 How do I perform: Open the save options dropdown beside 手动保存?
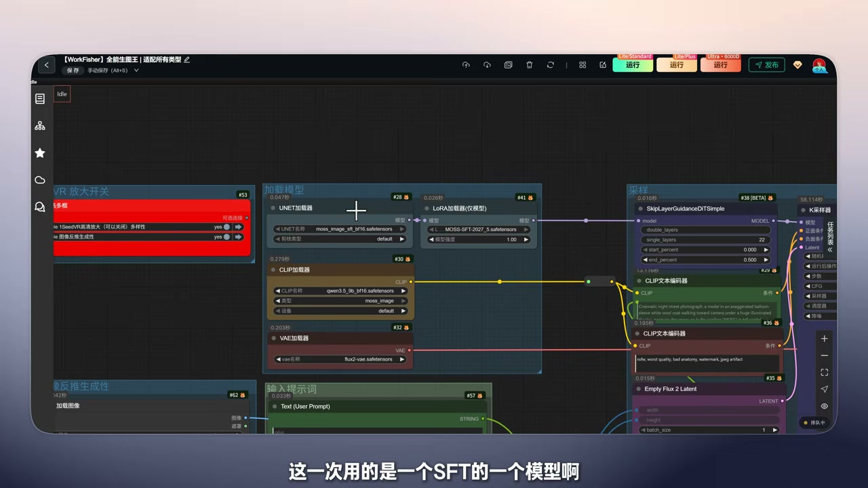pos(136,70)
